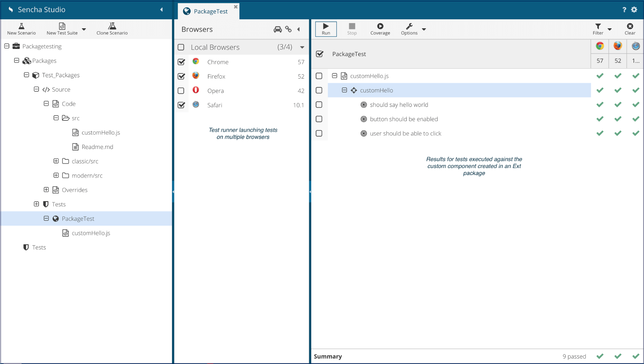Click Chrome column header icon in results
The image size is (644, 364).
[600, 46]
